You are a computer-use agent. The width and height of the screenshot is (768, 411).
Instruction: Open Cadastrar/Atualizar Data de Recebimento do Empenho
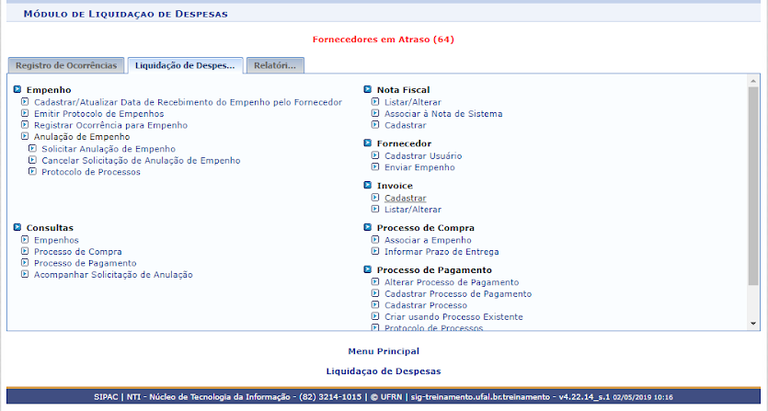(x=188, y=102)
